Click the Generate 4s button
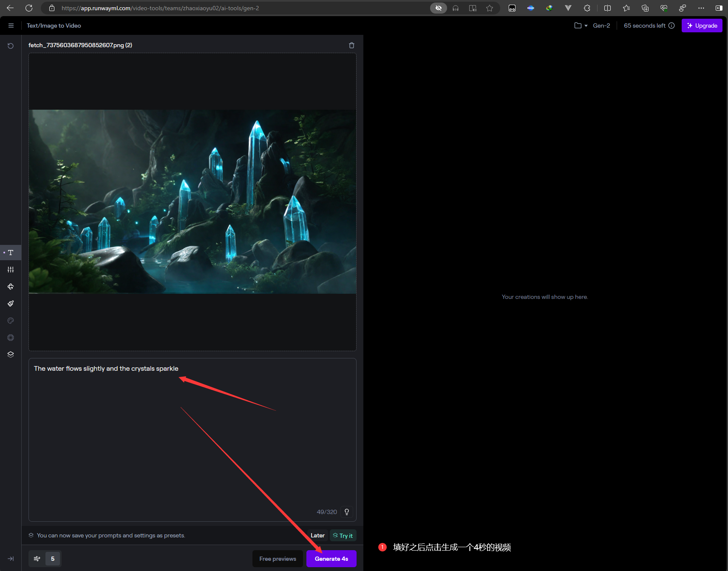Viewport: 728px width, 571px height. pyautogui.click(x=331, y=559)
